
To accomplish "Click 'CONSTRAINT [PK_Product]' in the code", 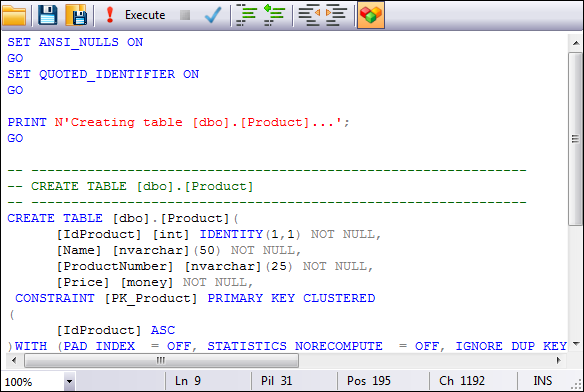I will click(x=106, y=298).
